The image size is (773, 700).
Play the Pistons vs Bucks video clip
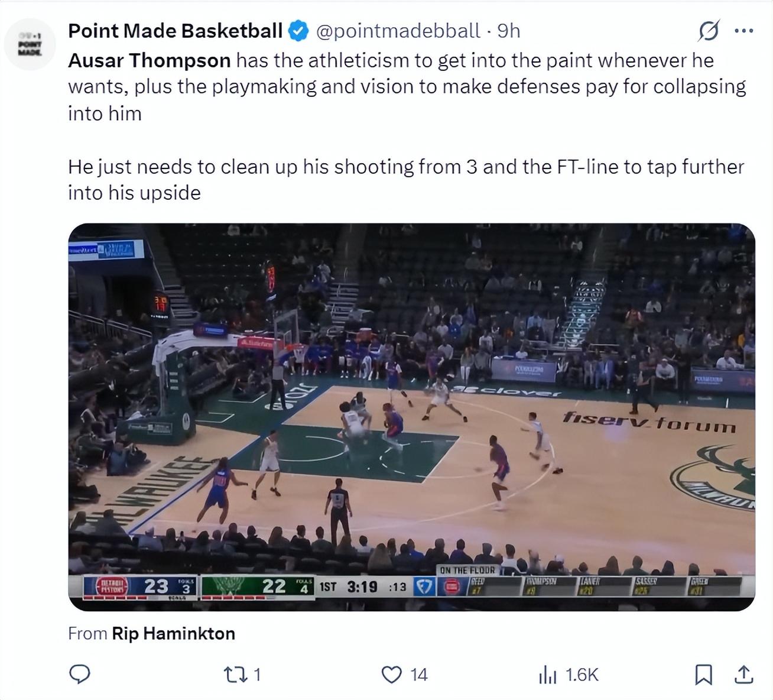point(411,417)
